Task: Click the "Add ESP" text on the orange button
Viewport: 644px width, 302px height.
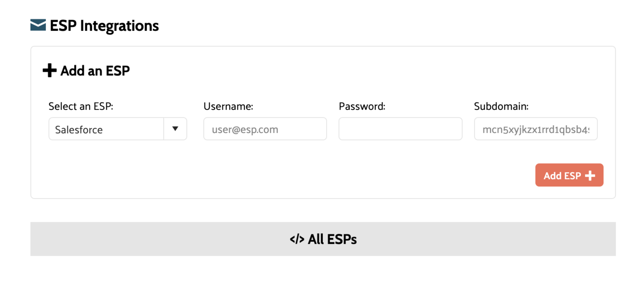Action: (x=562, y=176)
